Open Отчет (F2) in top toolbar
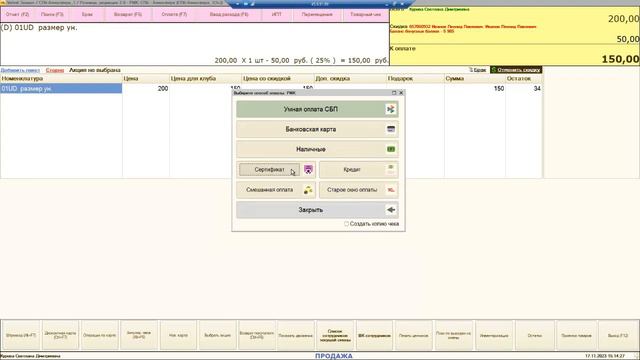The image size is (640, 360). (x=18, y=14)
